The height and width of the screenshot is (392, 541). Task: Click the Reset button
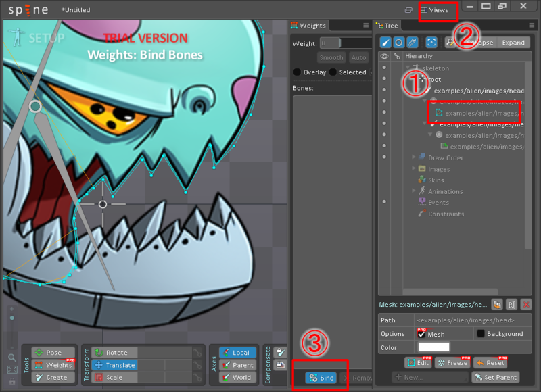[491, 363]
